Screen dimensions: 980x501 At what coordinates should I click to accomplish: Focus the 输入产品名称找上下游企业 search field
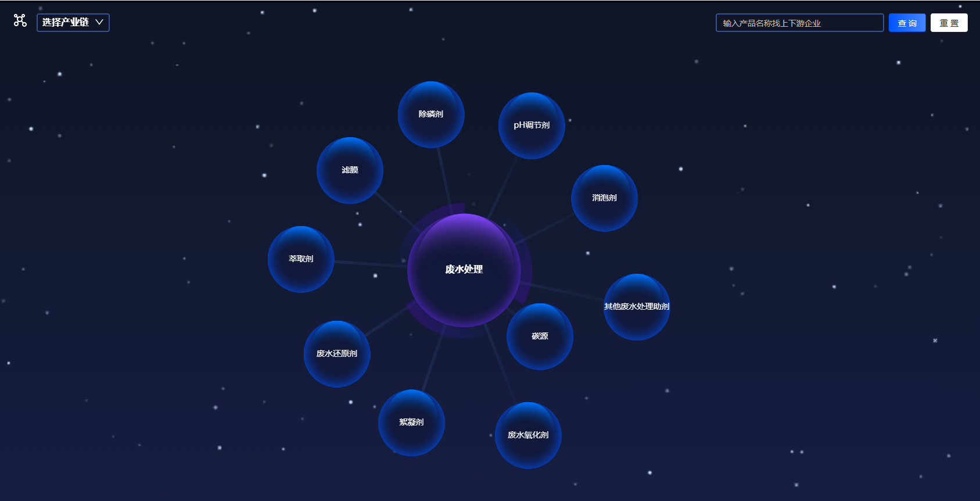coord(799,23)
